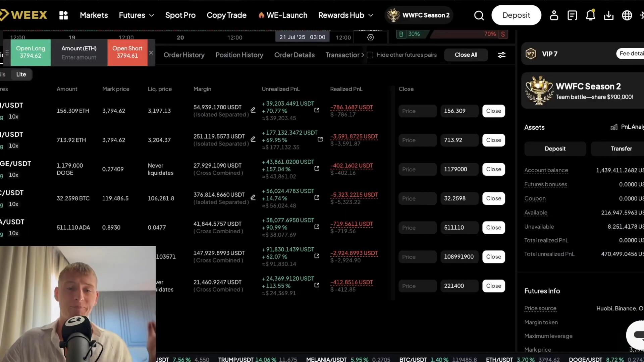Open the orders document icon in header

(x=572, y=15)
